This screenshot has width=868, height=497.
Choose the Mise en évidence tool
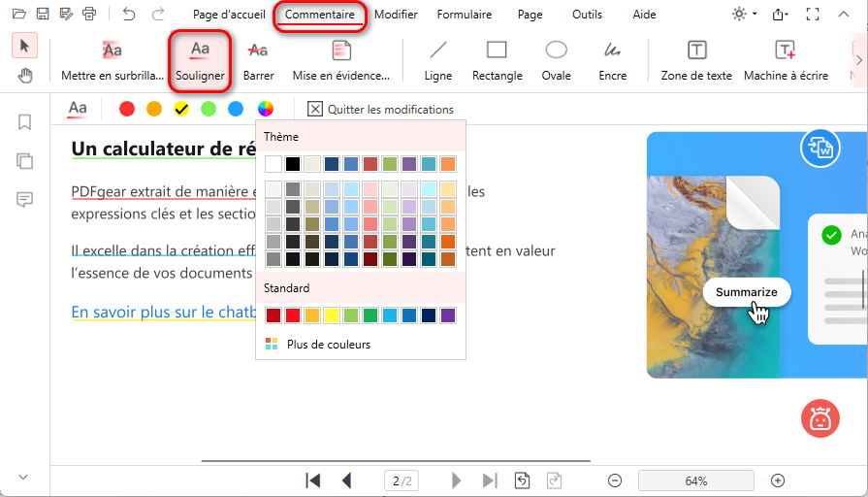click(x=341, y=61)
